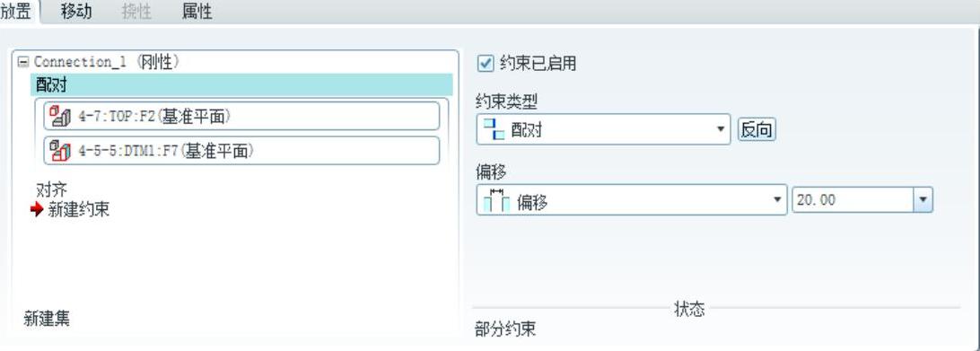The width and height of the screenshot is (980, 351).
Task: Click the offset icon in the 偏移 dropdown
Action: tap(497, 200)
